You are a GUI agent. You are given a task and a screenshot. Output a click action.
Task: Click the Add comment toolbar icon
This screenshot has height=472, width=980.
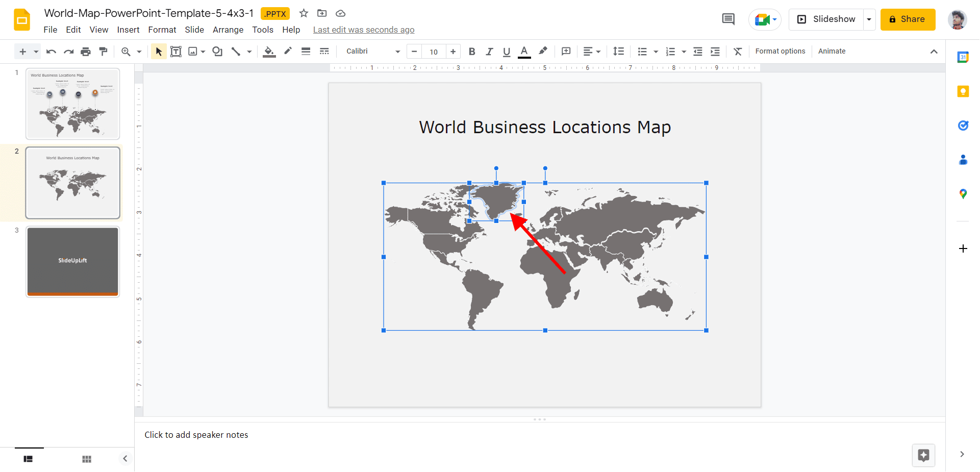point(566,52)
